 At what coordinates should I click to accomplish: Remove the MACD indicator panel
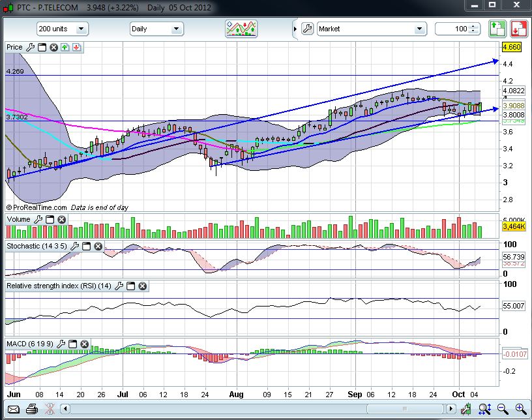(x=85, y=344)
